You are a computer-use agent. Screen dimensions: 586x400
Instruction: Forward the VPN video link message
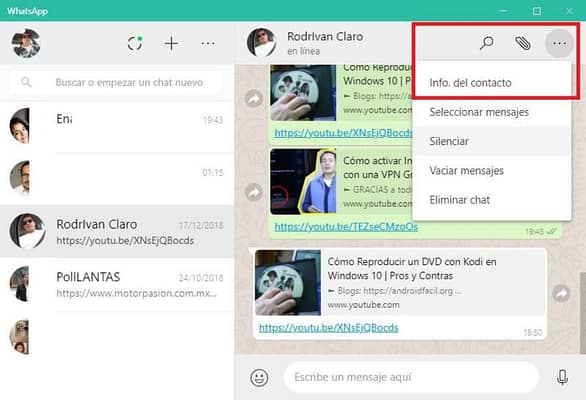pos(254,193)
